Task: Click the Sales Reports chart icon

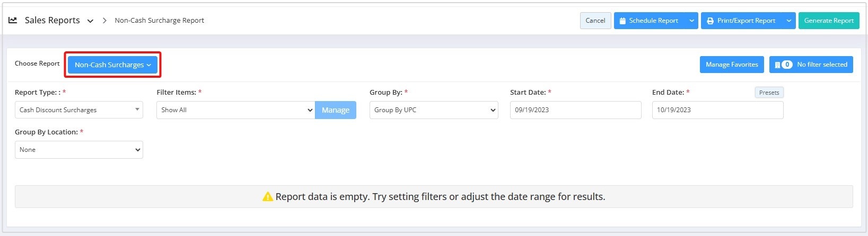Action: (x=13, y=20)
